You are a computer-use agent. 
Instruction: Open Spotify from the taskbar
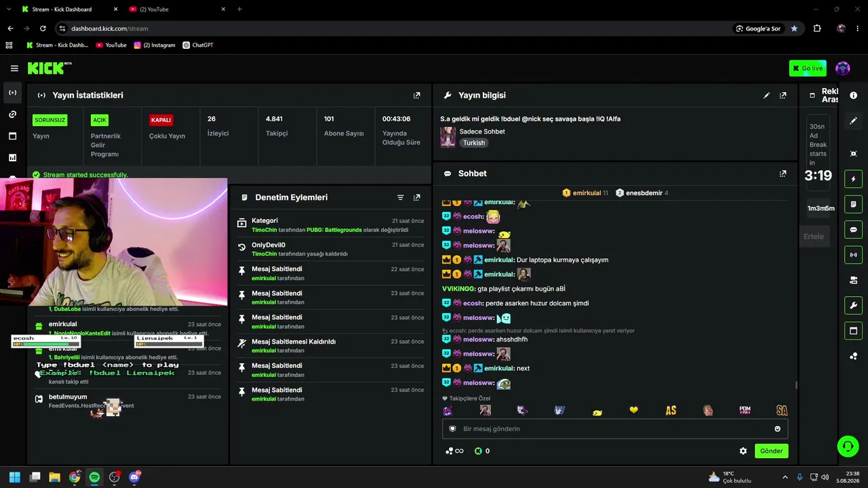click(x=94, y=477)
